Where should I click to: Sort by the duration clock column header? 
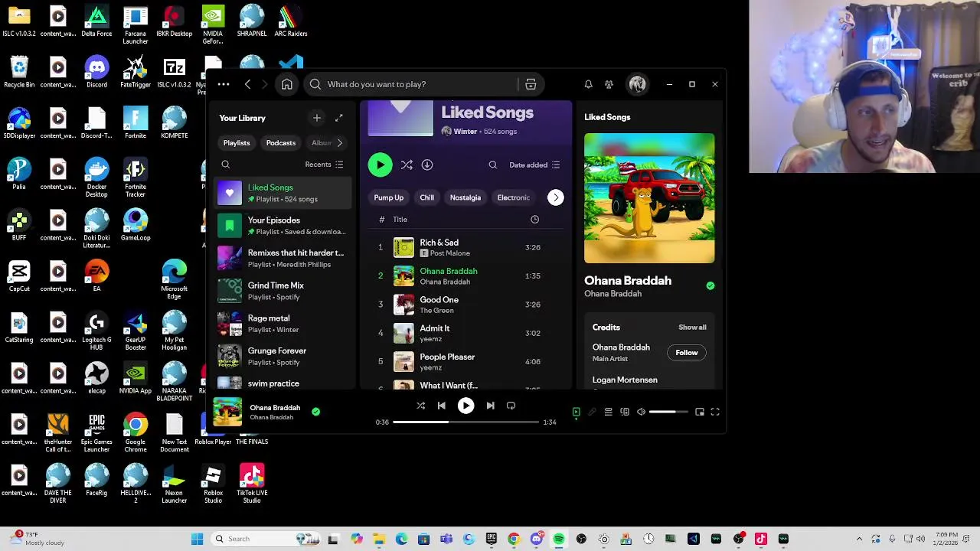[534, 220]
